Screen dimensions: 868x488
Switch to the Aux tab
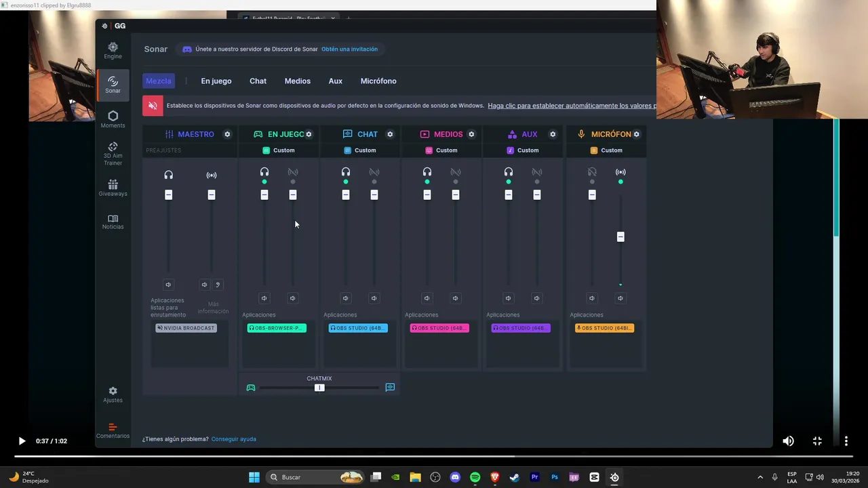click(336, 81)
